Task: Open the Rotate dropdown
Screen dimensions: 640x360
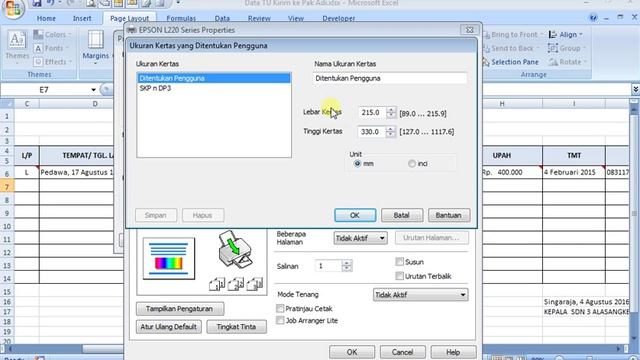Action: [x=567, y=62]
